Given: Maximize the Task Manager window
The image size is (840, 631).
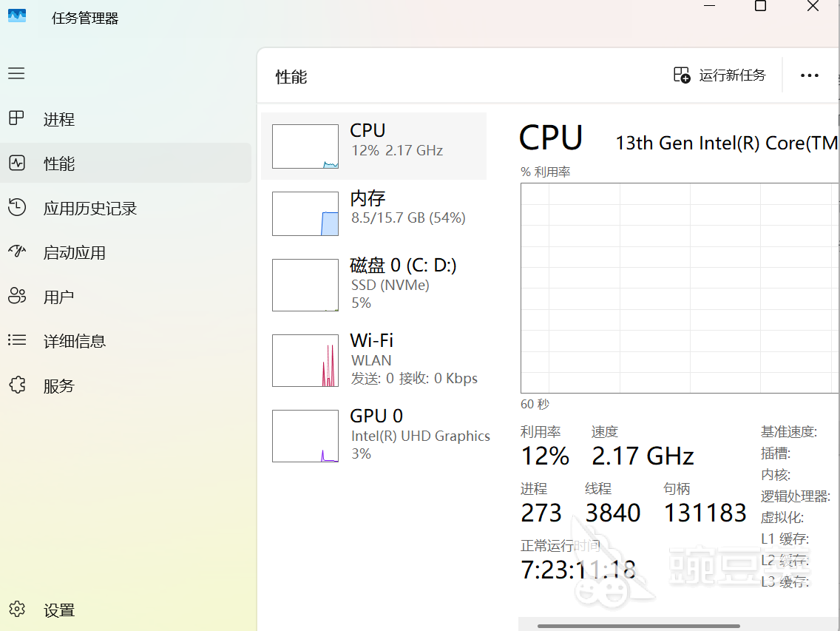Looking at the screenshot, I should point(760,6).
